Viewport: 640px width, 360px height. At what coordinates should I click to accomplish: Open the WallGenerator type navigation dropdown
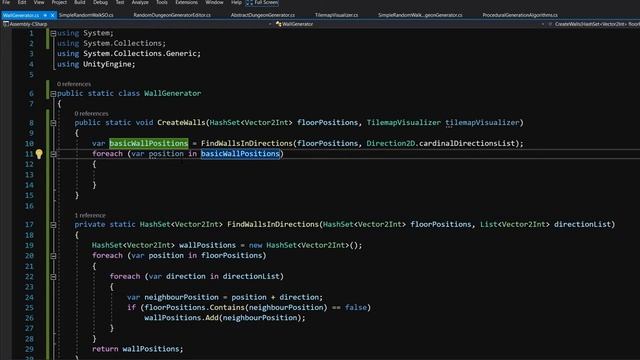point(410,24)
